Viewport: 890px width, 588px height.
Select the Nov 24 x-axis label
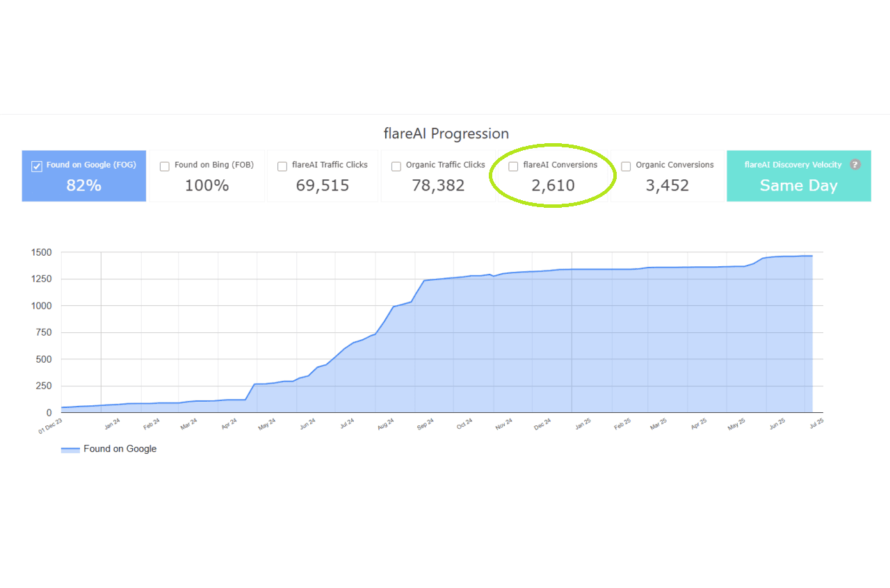pyautogui.click(x=503, y=424)
